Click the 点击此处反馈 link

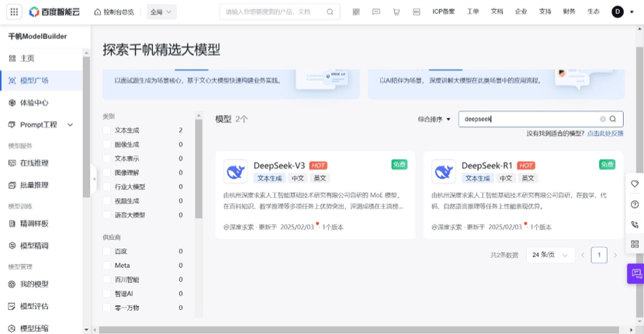(x=605, y=134)
